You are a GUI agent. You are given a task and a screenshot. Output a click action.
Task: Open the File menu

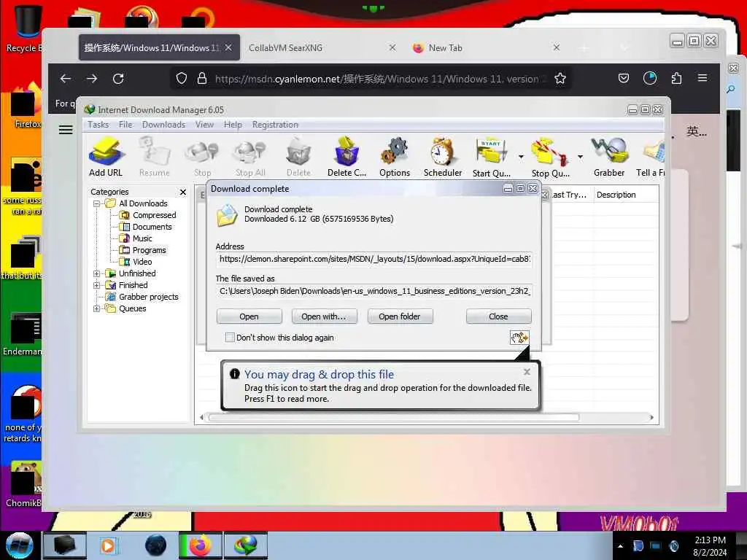click(125, 125)
